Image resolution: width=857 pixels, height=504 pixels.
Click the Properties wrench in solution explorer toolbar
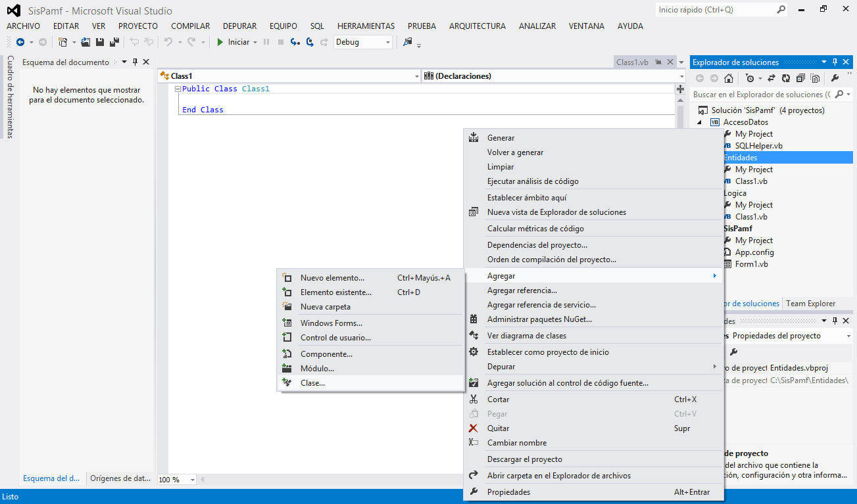(x=835, y=78)
